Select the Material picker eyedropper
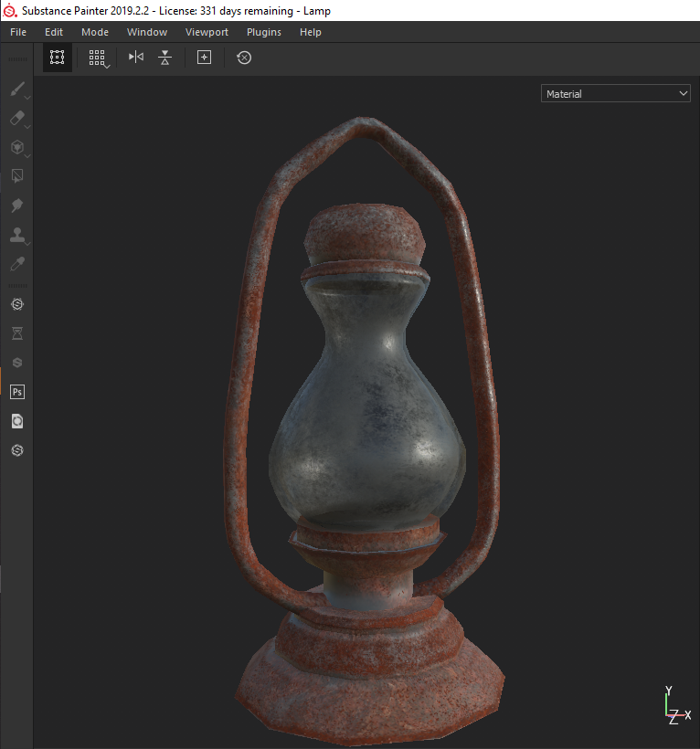The image size is (700, 749). coord(16,264)
